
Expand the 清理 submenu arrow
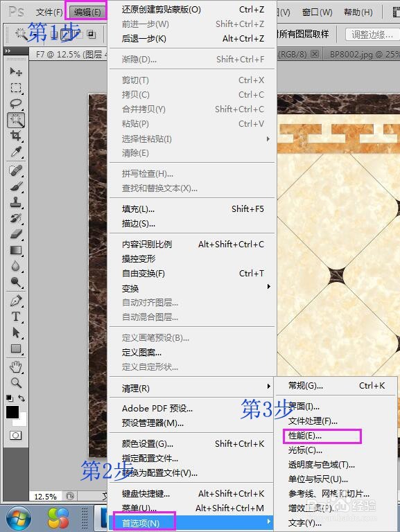click(x=268, y=386)
